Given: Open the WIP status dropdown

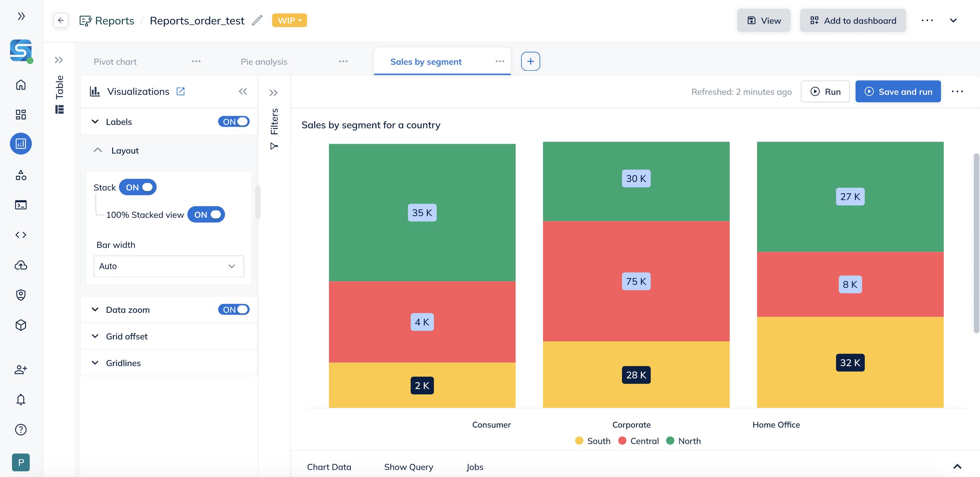Looking at the screenshot, I should [289, 21].
